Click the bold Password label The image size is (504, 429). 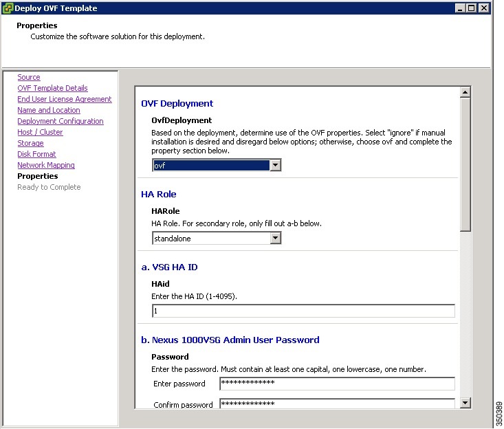pyautogui.click(x=170, y=357)
